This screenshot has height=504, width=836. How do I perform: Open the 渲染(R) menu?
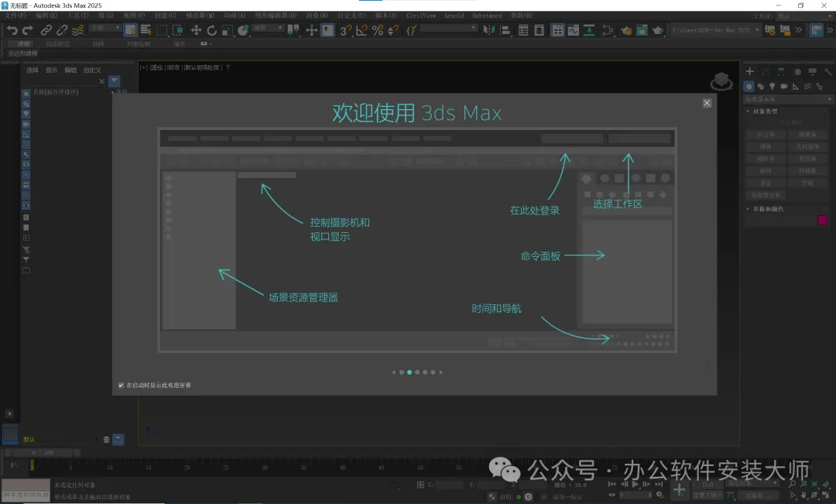[317, 16]
